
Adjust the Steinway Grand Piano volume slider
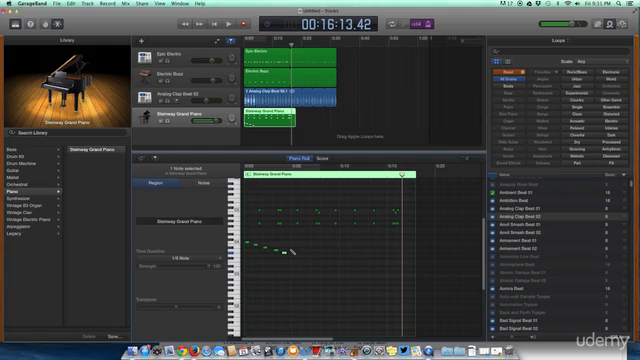(x=207, y=120)
